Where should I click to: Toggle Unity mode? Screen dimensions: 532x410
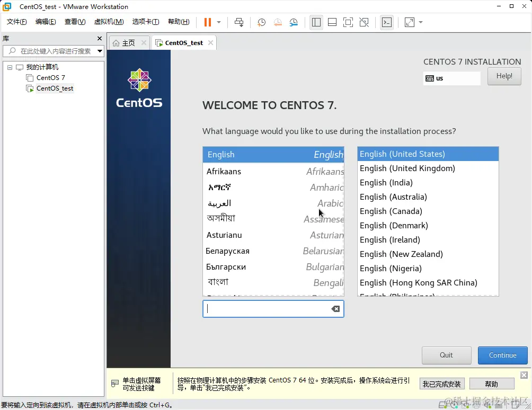(x=364, y=22)
